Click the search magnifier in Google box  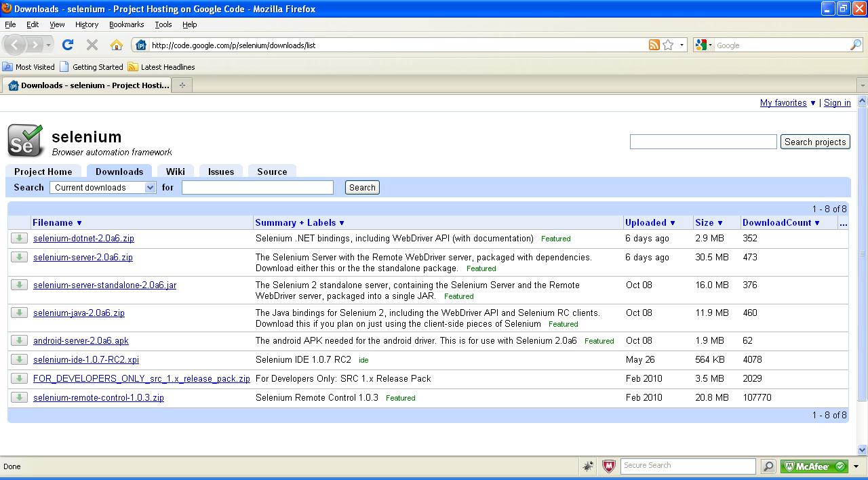click(856, 45)
